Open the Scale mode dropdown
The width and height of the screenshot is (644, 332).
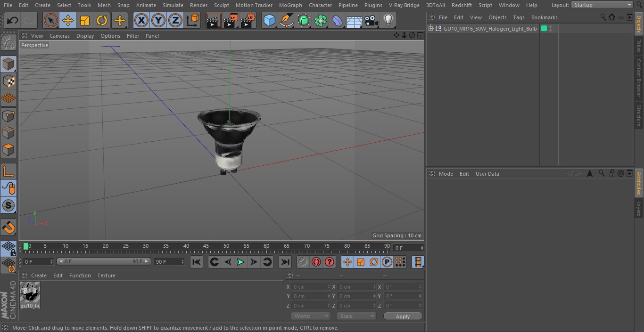pyautogui.click(x=356, y=316)
